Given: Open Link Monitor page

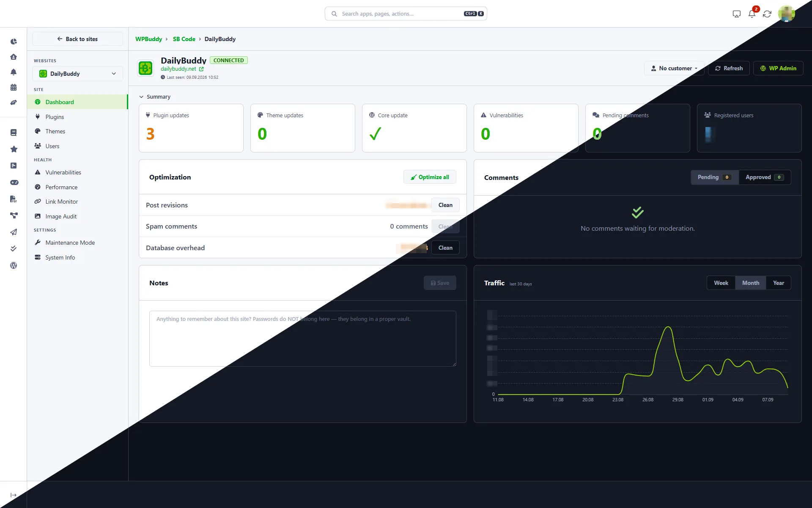Looking at the screenshot, I should (x=77, y=202).
